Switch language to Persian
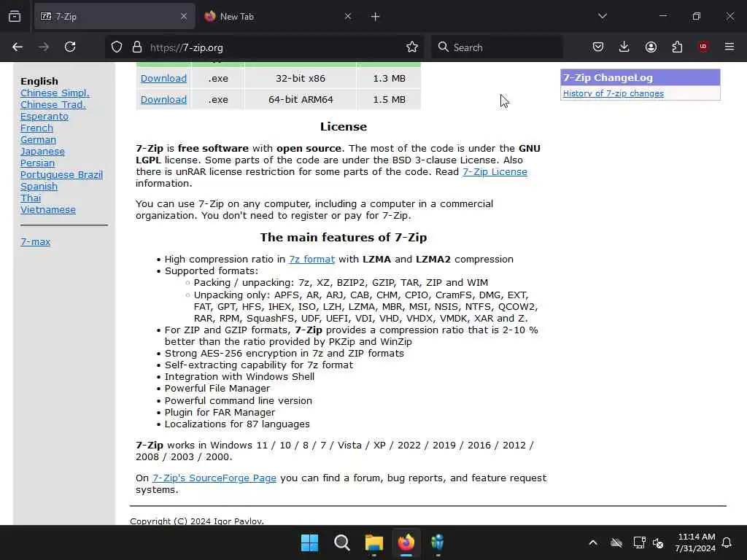This screenshot has height=560, width=747. click(37, 163)
